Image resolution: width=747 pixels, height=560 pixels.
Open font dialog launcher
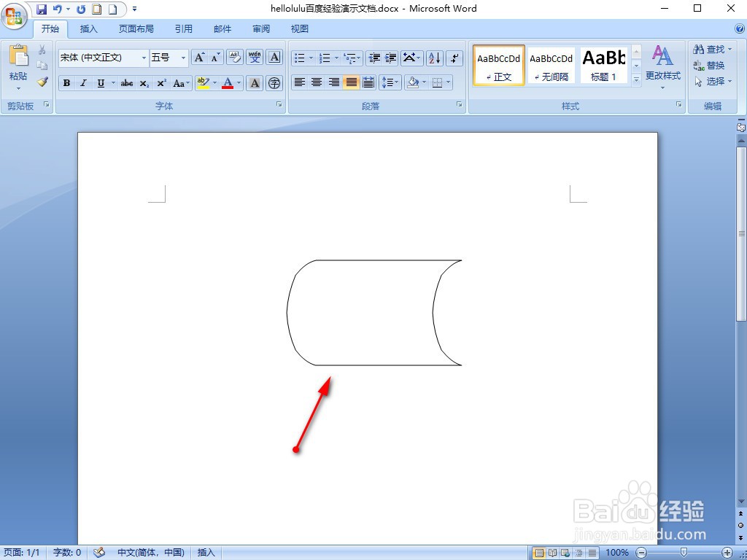pyautogui.click(x=279, y=104)
